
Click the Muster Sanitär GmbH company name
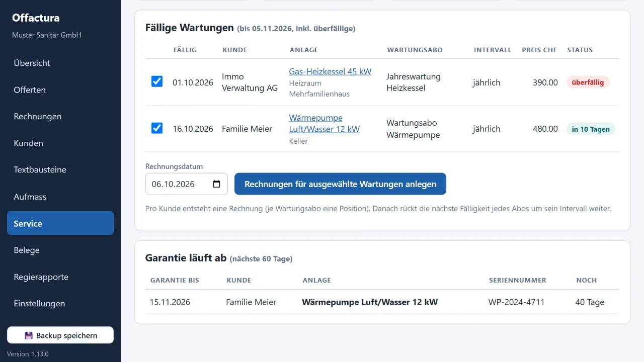47,35
